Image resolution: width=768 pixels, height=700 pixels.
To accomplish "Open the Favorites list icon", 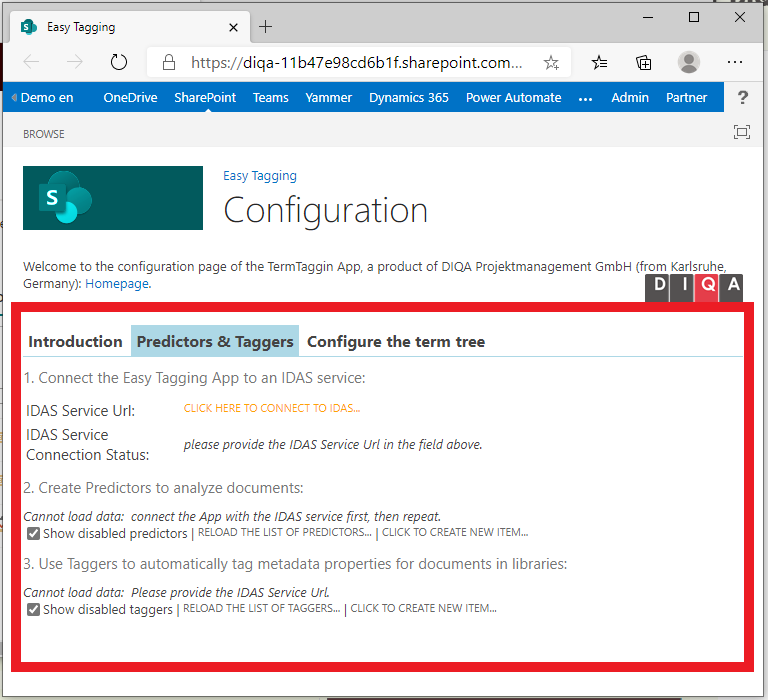I will coord(599,62).
